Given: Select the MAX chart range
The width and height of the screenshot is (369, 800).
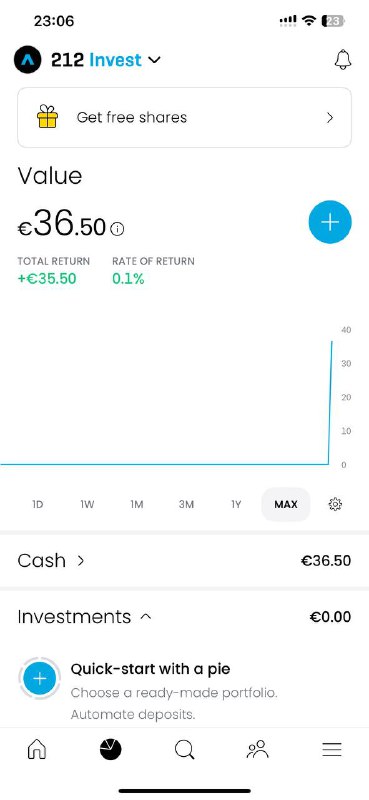Looking at the screenshot, I should pyautogui.click(x=286, y=505).
